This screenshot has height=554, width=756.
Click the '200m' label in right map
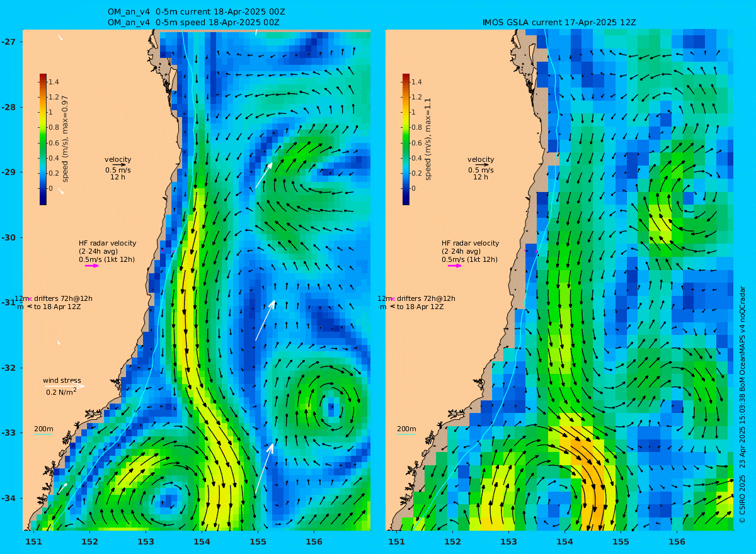(406, 429)
